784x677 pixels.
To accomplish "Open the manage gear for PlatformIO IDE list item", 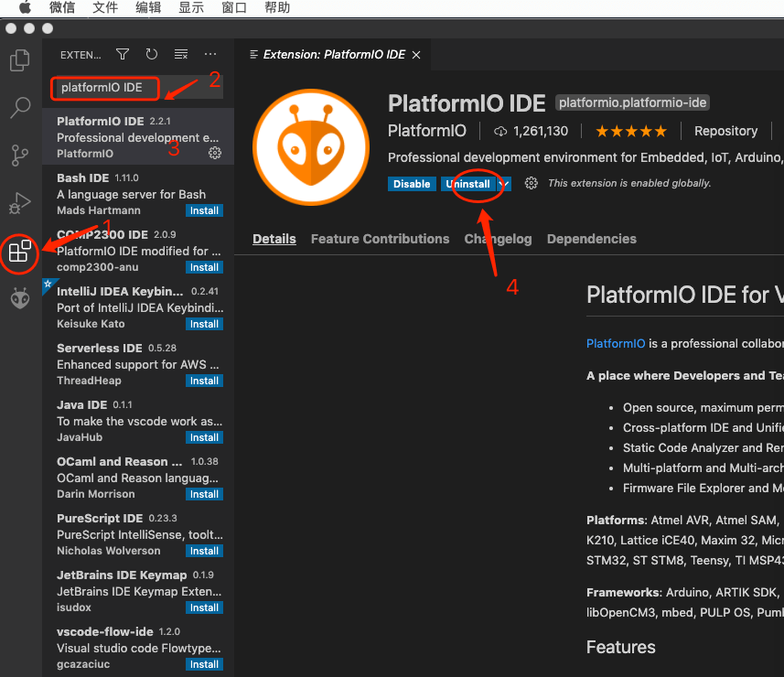I will (215, 153).
